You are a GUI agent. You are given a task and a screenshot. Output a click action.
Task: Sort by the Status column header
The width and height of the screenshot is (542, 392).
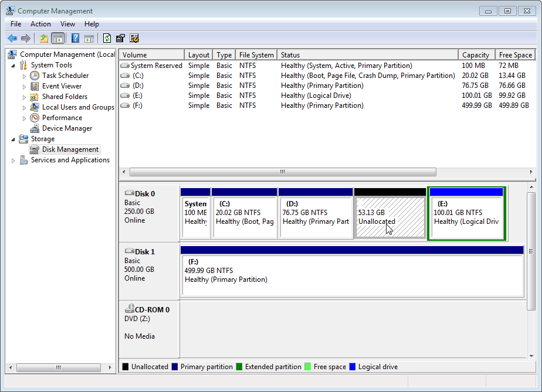click(368, 55)
